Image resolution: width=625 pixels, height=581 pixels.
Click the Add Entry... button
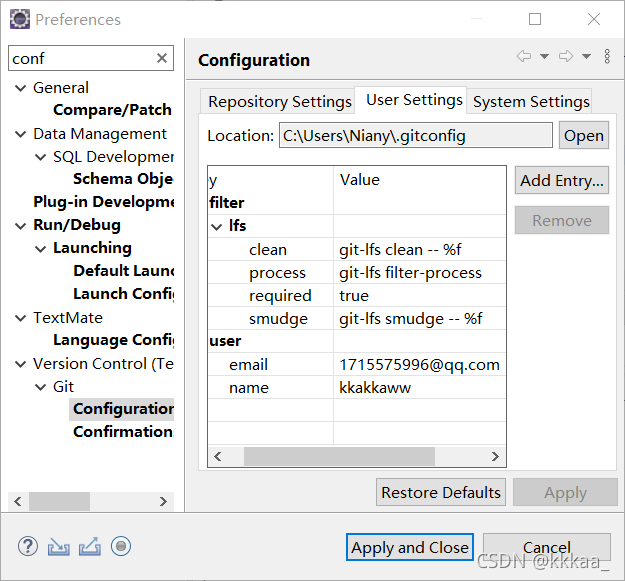pos(562,181)
